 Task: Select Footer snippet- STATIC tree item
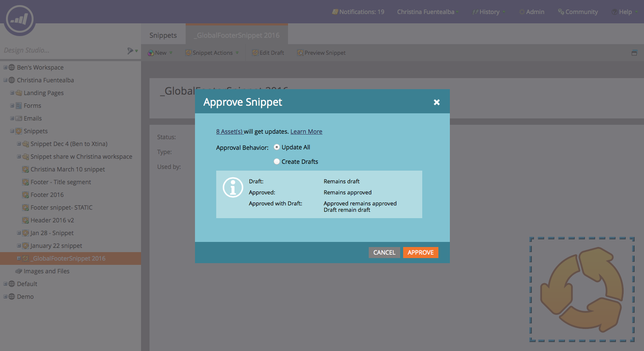[62, 208]
